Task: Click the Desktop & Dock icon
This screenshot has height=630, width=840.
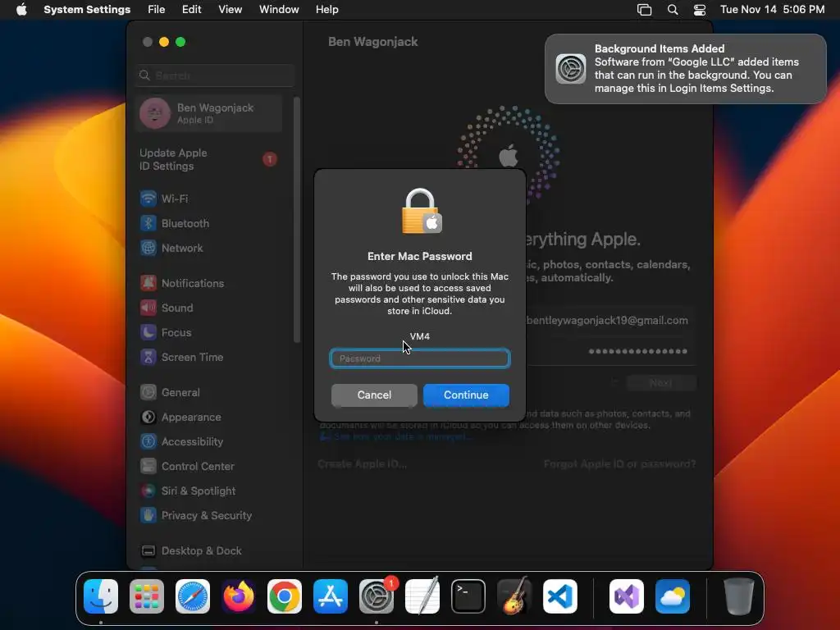Action: [148, 550]
